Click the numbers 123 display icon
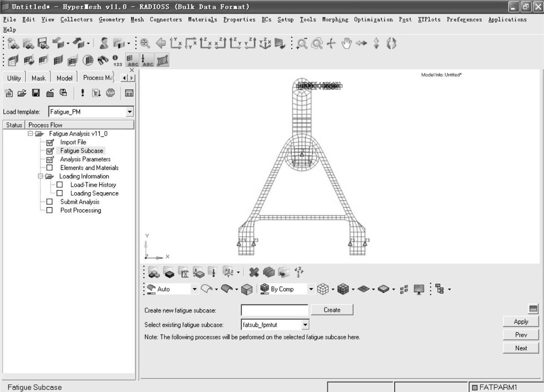 pos(116,60)
